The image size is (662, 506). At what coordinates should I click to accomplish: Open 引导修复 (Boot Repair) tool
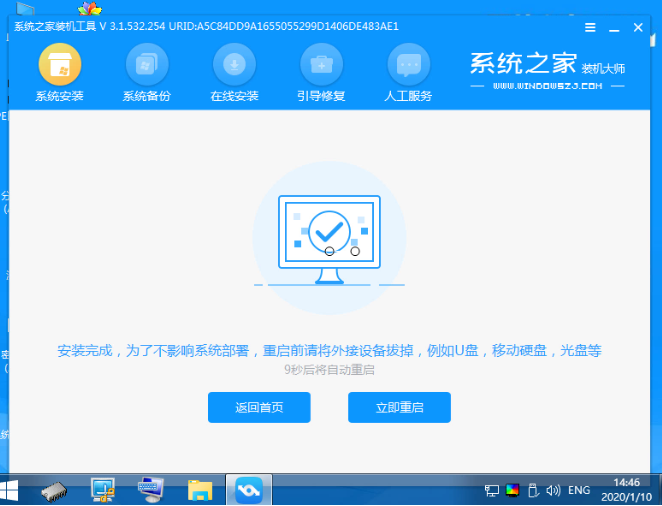click(x=321, y=66)
